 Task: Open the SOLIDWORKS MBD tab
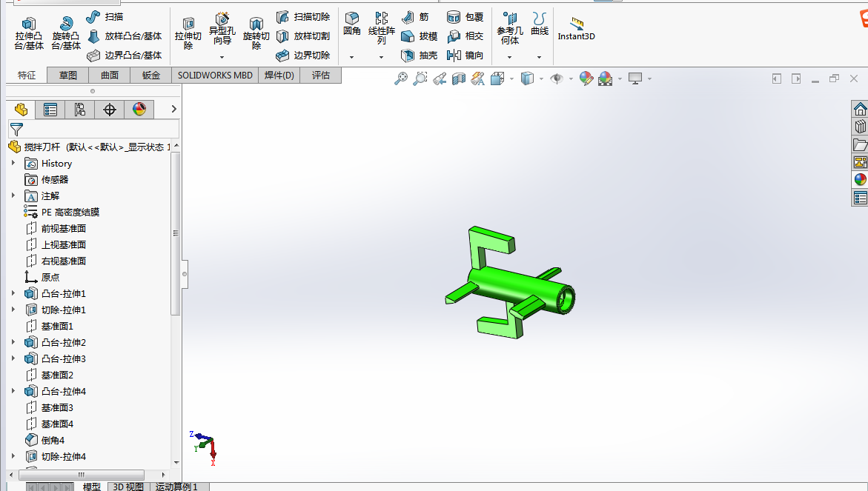(x=215, y=76)
